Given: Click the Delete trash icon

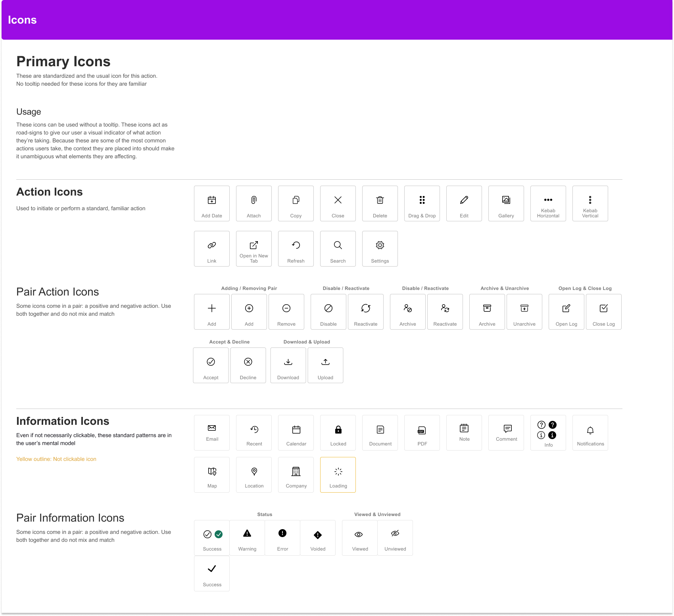Looking at the screenshot, I should click(380, 200).
